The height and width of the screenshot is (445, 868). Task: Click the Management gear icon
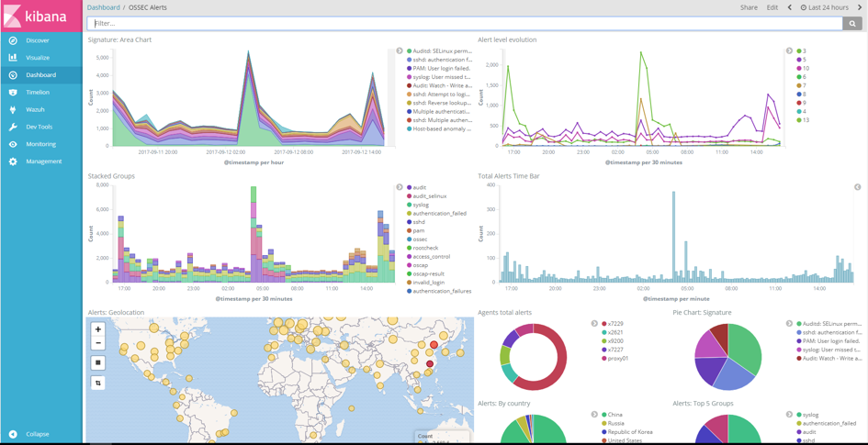[x=13, y=161]
